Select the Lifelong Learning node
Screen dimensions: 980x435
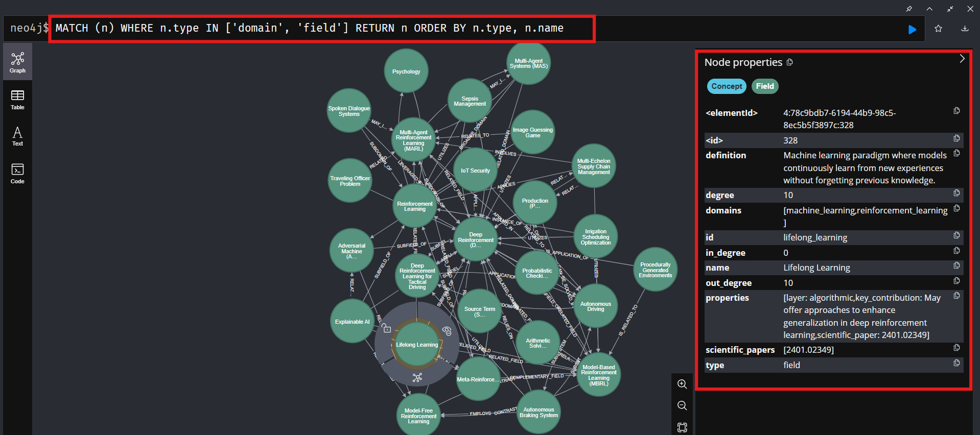coord(417,345)
